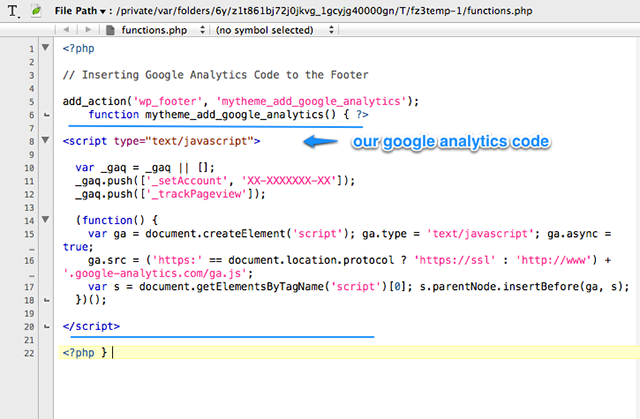Click the opening <?php tag on line 1
Viewport: 640px width, 419px height.
point(78,49)
